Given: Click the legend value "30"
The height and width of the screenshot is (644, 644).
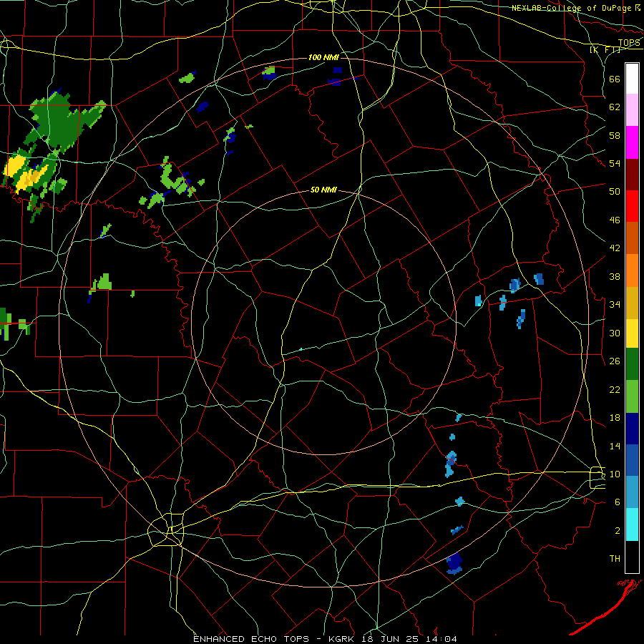Looking at the screenshot, I should [615, 333].
